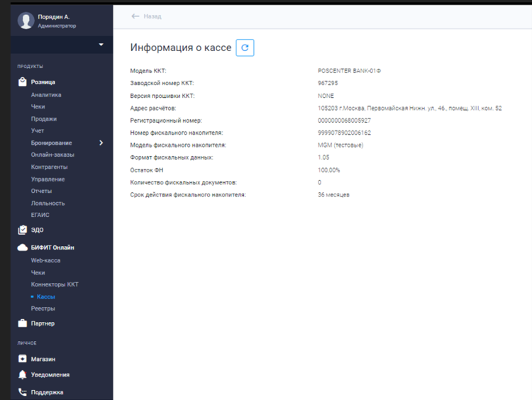Click the Магазин store icon

(x=23, y=359)
